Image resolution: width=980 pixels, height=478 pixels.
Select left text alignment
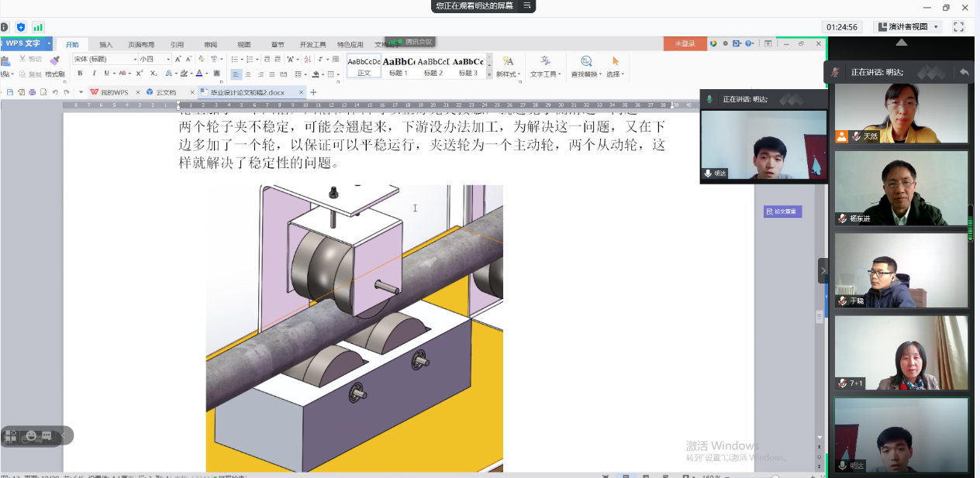[x=236, y=74]
